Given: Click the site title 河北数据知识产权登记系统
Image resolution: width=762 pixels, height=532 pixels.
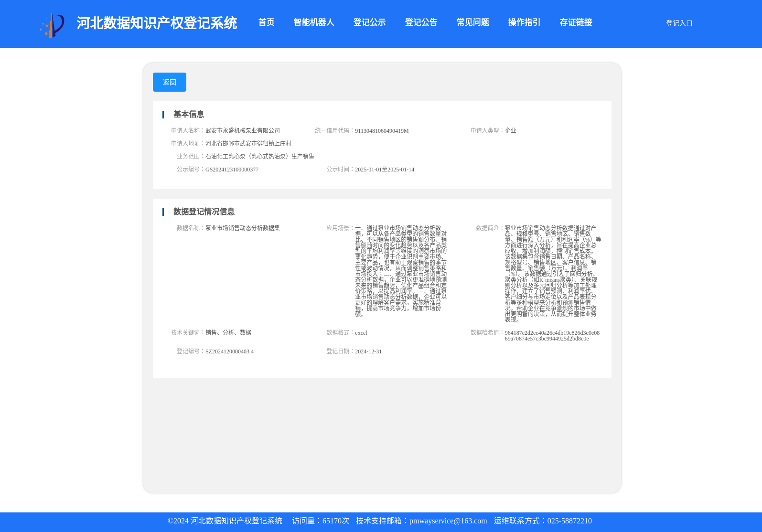Looking at the screenshot, I should click(157, 23).
